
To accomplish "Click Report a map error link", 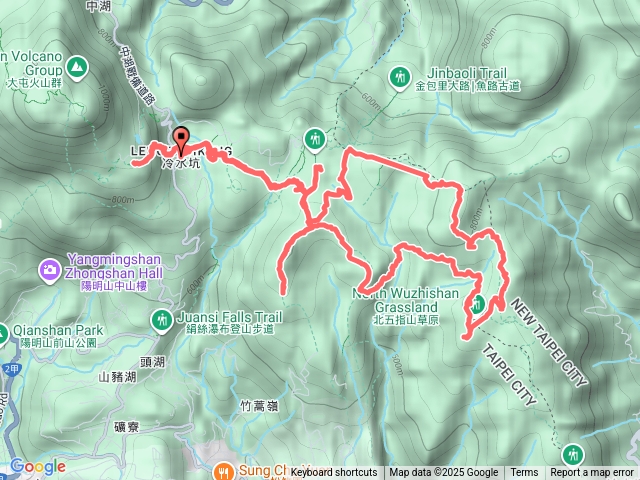I will [591, 473].
